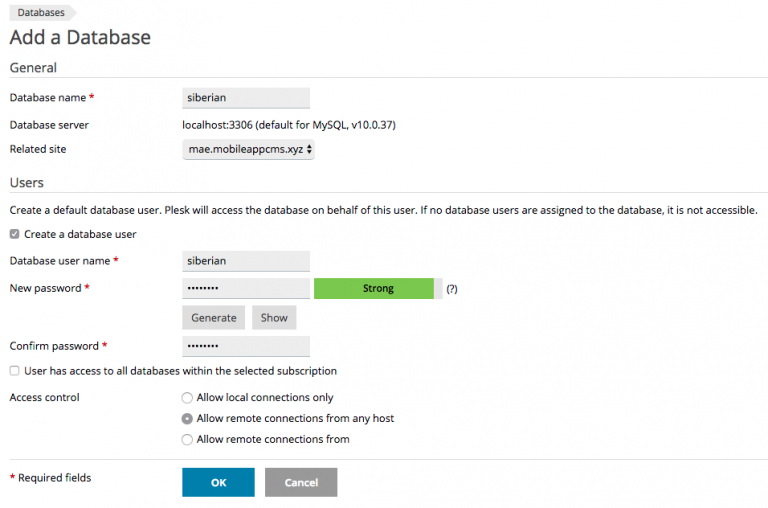This screenshot has width=768, height=508.
Task: Click the OK button
Action: click(x=218, y=482)
